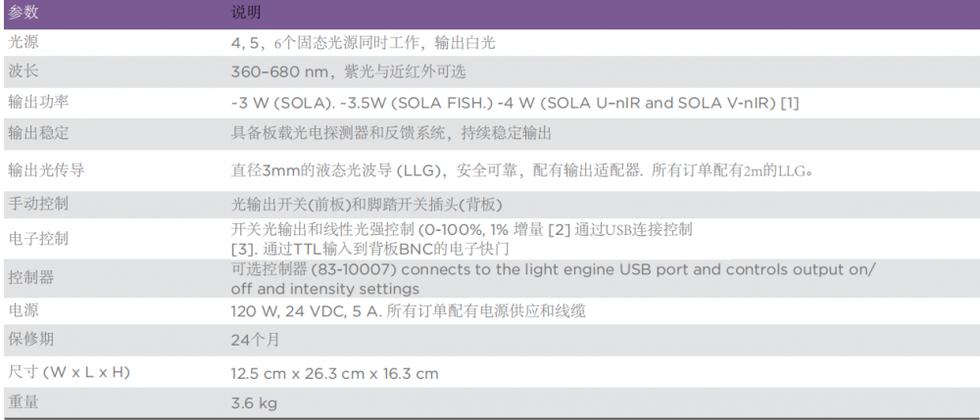Image resolution: width=980 pixels, height=420 pixels.
Task: Click the 3.6 kg weight value
Action: pyautogui.click(x=254, y=403)
